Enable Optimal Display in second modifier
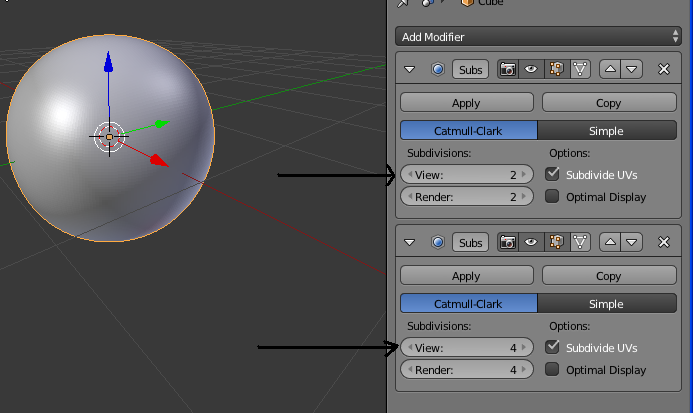 click(552, 369)
